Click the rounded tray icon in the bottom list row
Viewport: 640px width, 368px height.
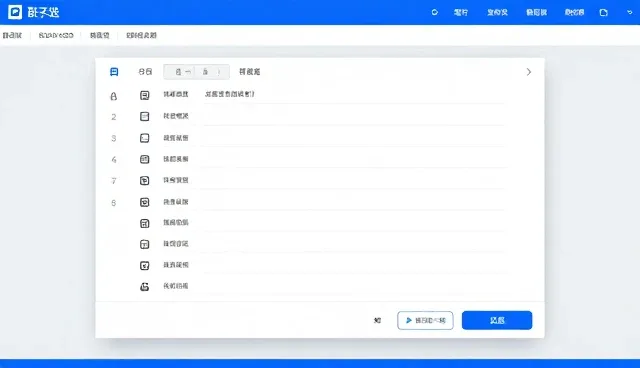tap(144, 287)
